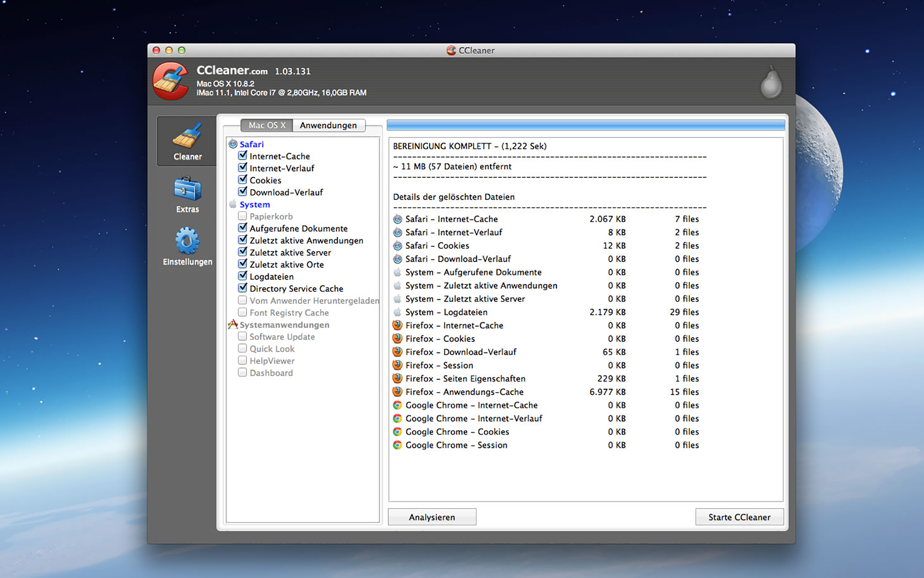Enable Quick Look checkbox
Screen dimensions: 924x578
click(x=243, y=348)
